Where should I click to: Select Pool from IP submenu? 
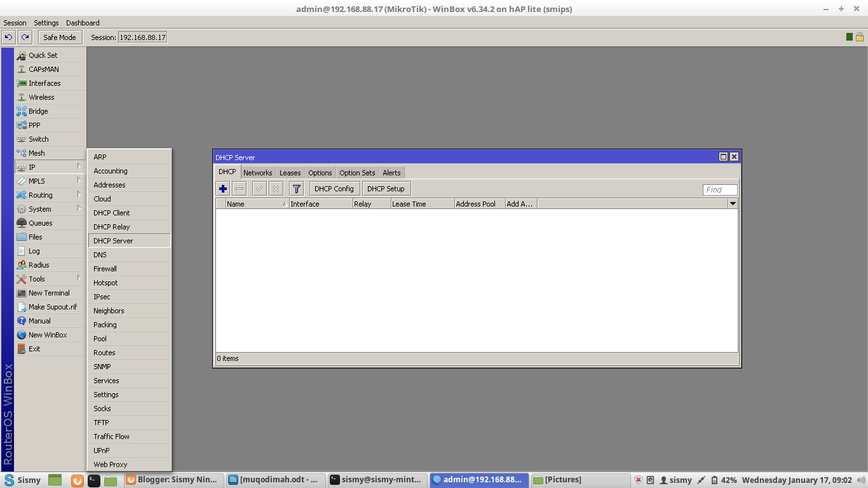click(x=129, y=339)
